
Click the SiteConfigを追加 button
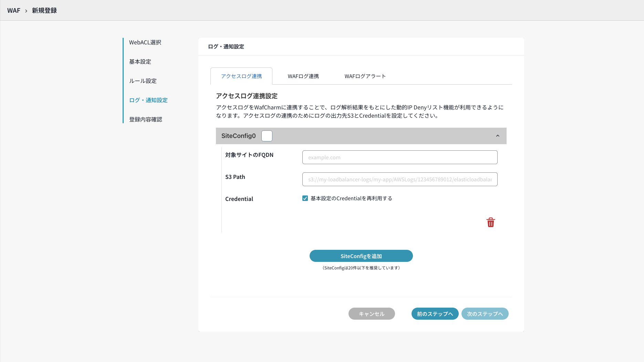tap(361, 256)
